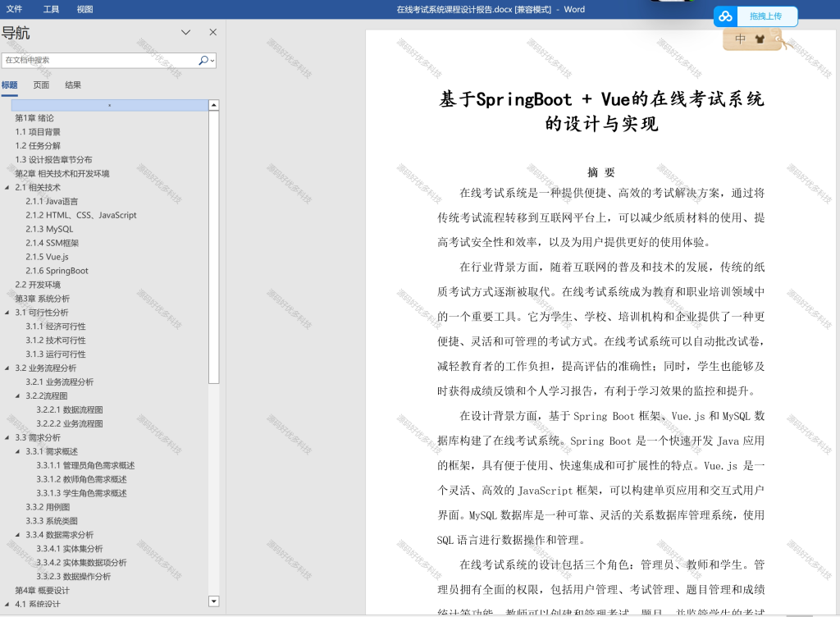Image resolution: width=840 pixels, height=617 pixels.
Task: Click the navigation pane scrollbar thumb
Action: (214, 247)
